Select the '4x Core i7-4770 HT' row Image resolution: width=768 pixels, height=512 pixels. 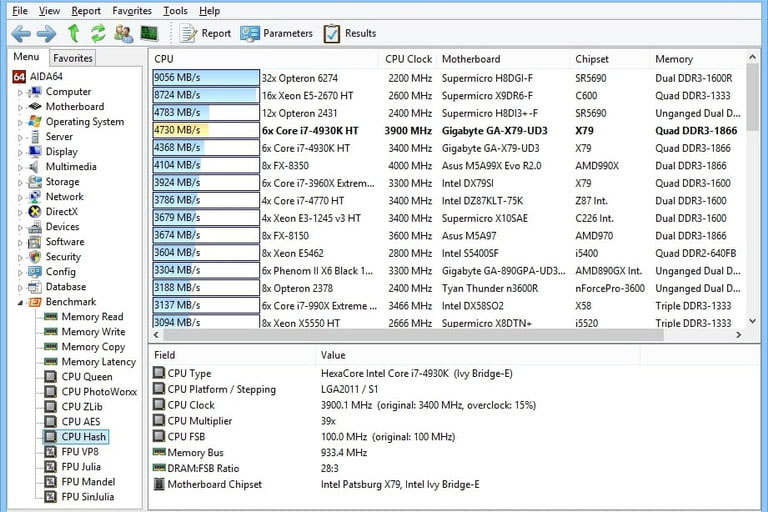point(448,201)
